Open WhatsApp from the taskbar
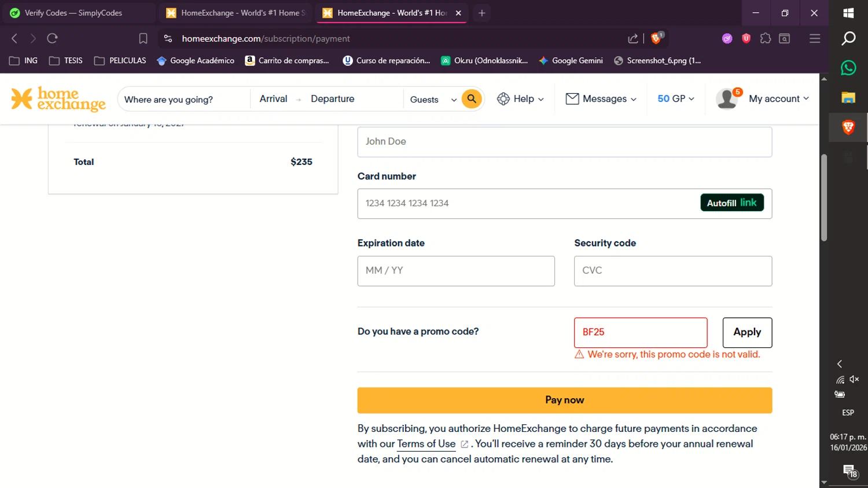 848,68
